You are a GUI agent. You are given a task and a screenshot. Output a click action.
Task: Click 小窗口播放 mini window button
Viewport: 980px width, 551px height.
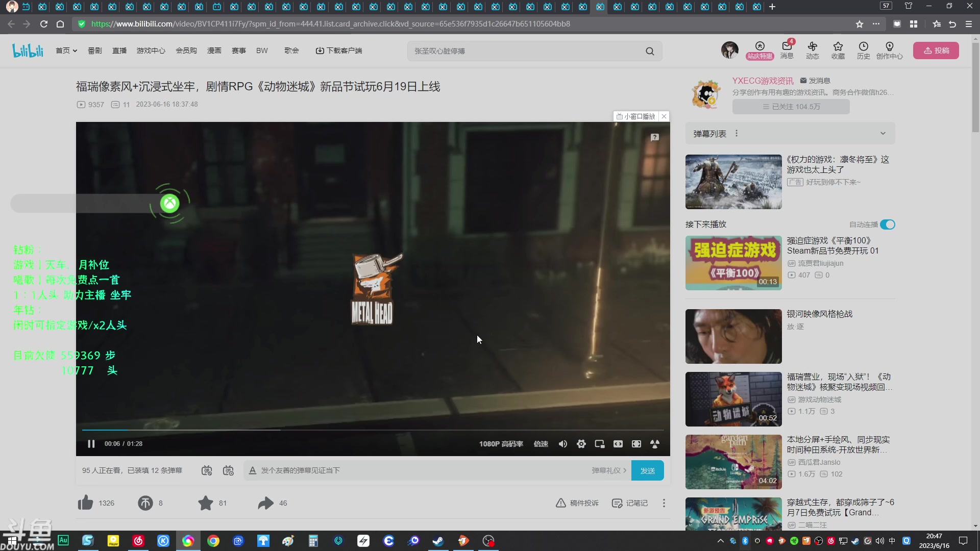click(636, 116)
